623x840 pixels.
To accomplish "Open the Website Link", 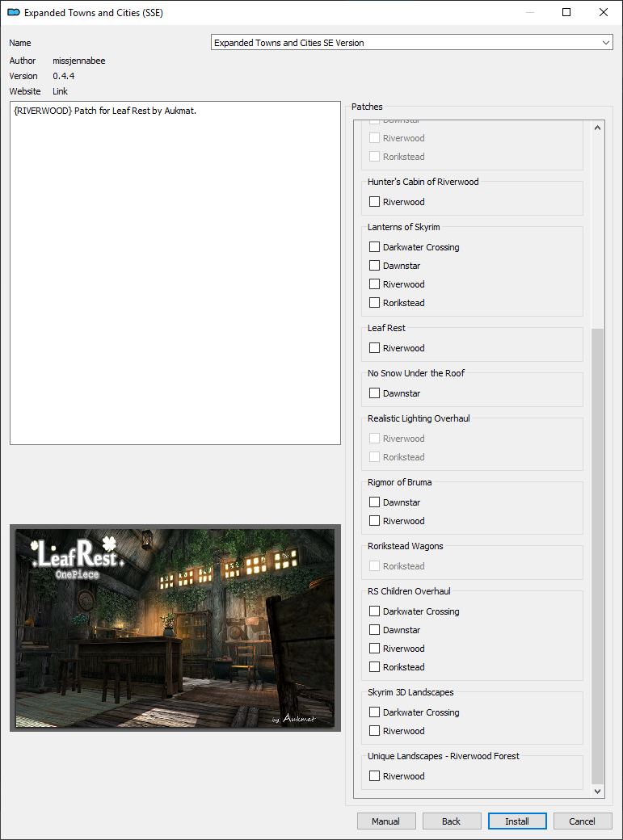I will [x=60, y=91].
